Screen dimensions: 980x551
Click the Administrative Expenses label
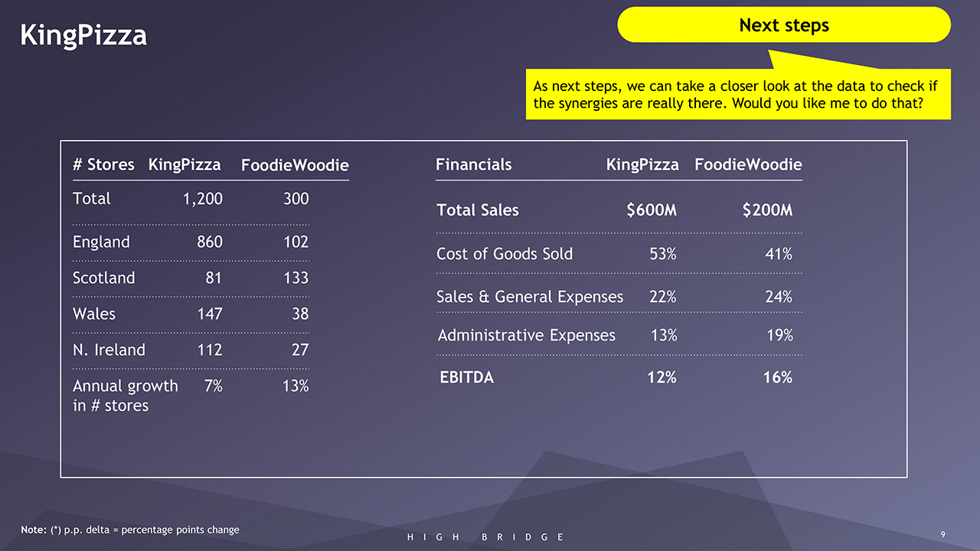coord(527,335)
